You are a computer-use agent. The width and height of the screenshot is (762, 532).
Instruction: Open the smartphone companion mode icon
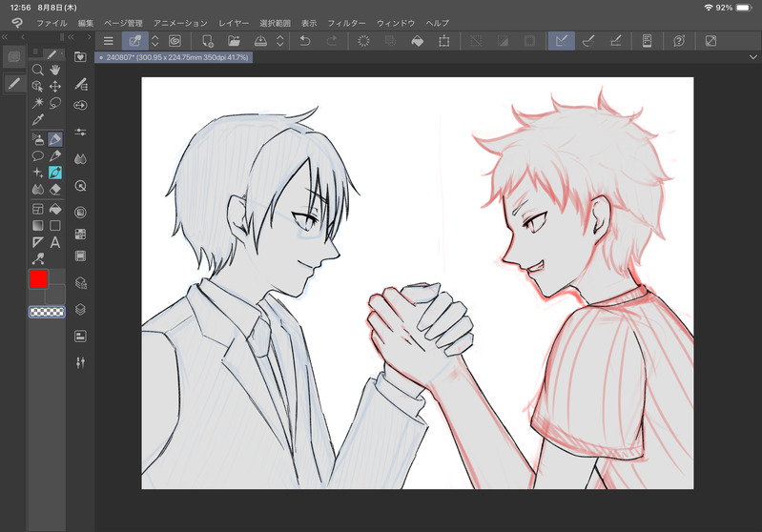coord(647,41)
